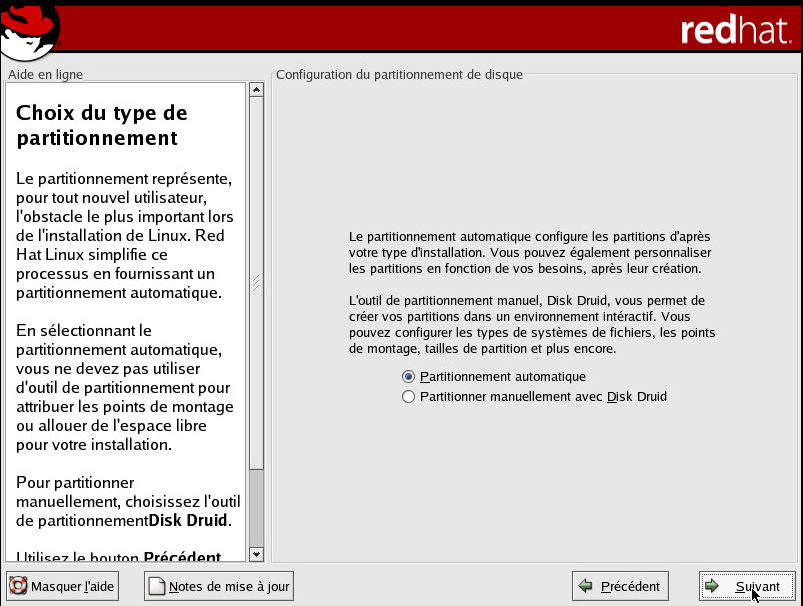This screenshot has width=803, height=606.
Task: Click the pane divider grip handle
Action: tap(256, 283)
